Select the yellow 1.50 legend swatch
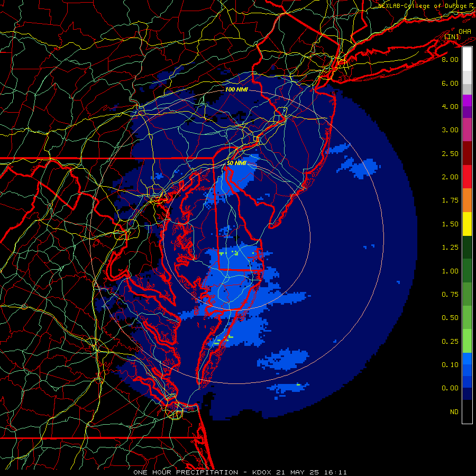476x476 pixels. pos(467,224)
